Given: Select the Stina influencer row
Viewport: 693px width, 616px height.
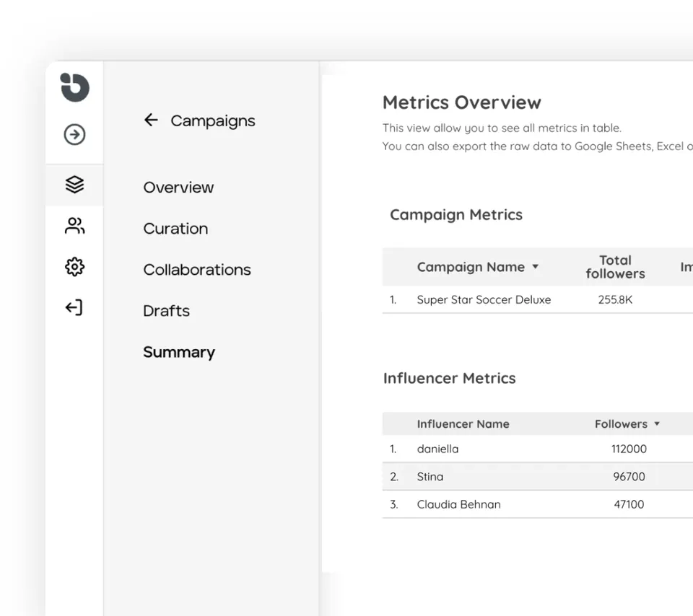Looking at the screenshot, I should point(537,477).
